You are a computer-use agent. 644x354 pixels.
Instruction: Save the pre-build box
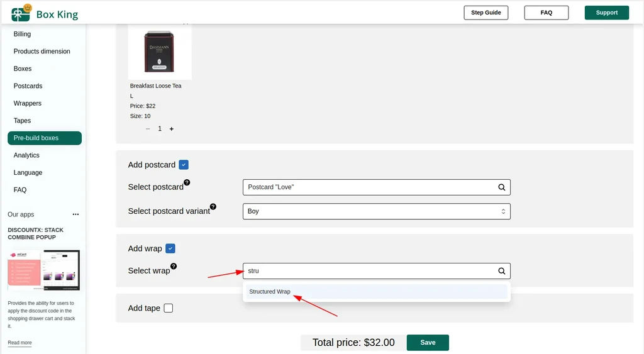[x=428, y=343]
